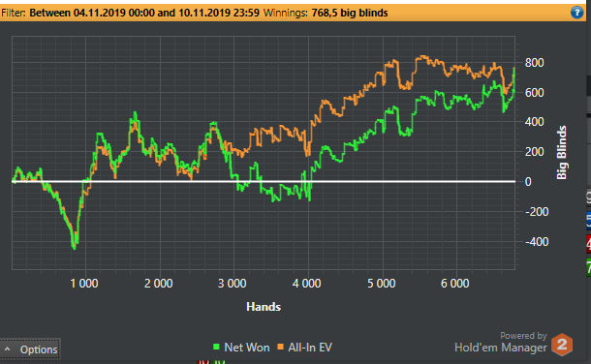The image size is (591, 364).
Task: Click the 1 000 hands axis label
Action: point(84,284)
